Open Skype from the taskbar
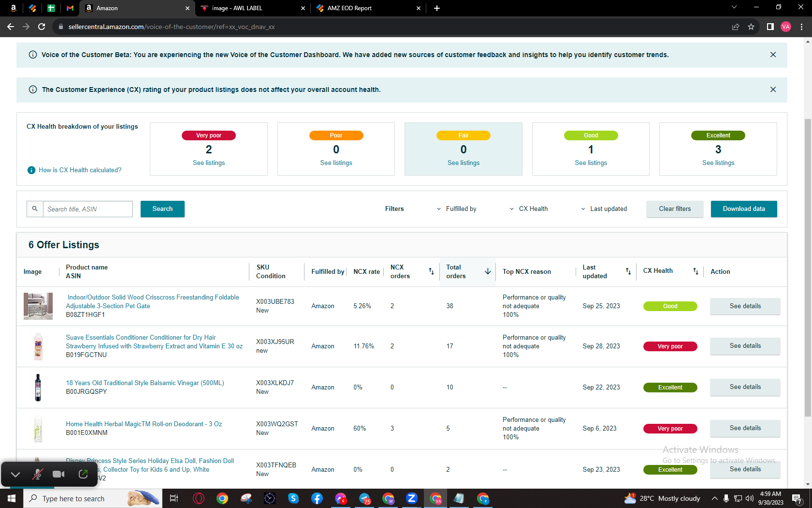 pos(293,498)
